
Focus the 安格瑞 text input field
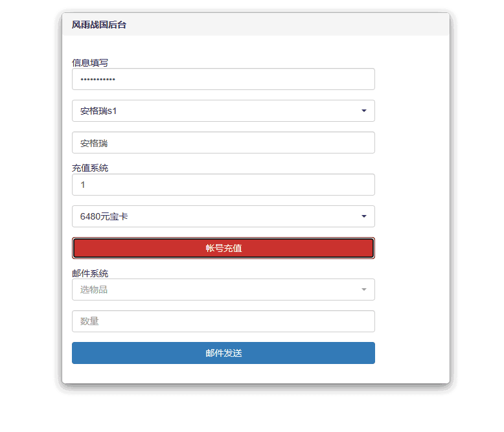[x=223, y=142]
